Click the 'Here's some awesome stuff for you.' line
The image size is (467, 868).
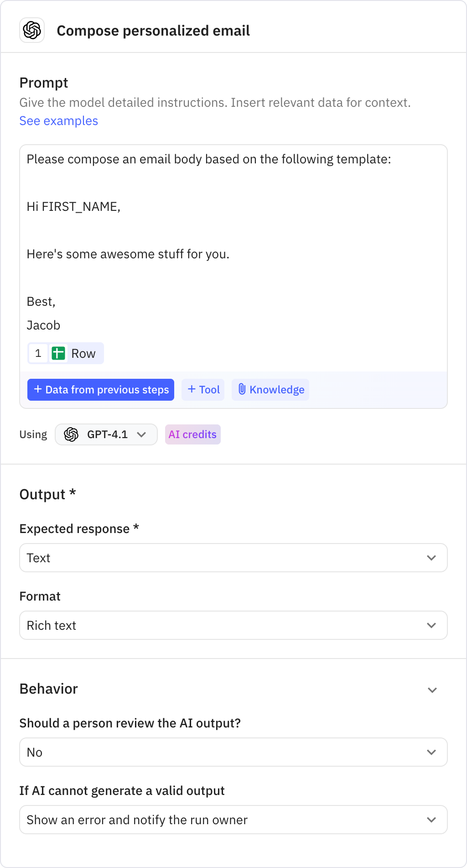pyautogui.click(x=128, y=254)
